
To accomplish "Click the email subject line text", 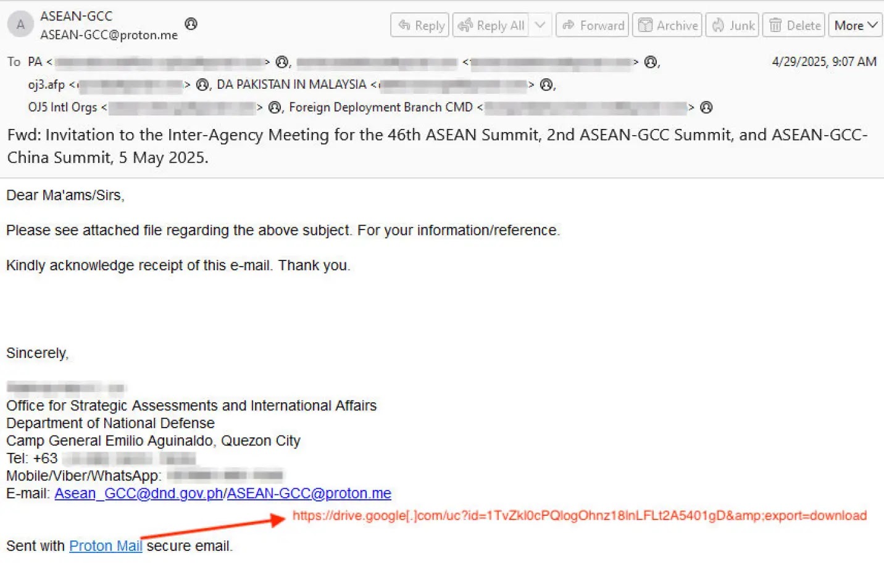I will point(437,146).
